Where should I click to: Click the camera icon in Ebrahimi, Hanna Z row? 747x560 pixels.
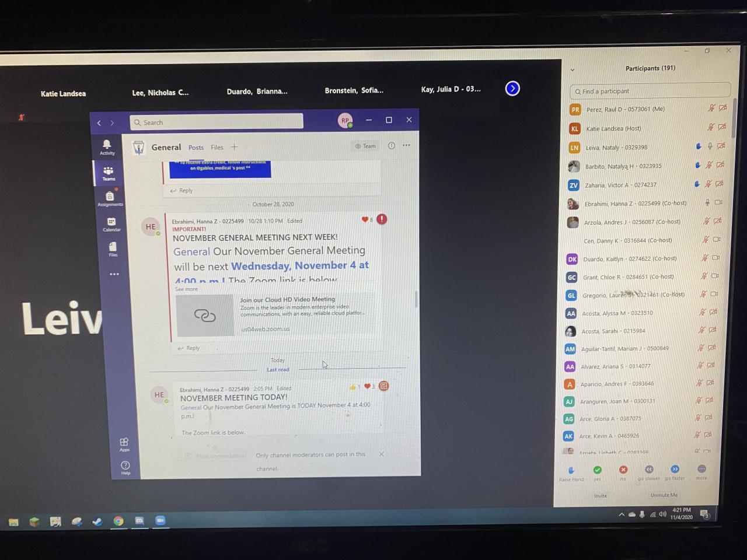(718, 202)
